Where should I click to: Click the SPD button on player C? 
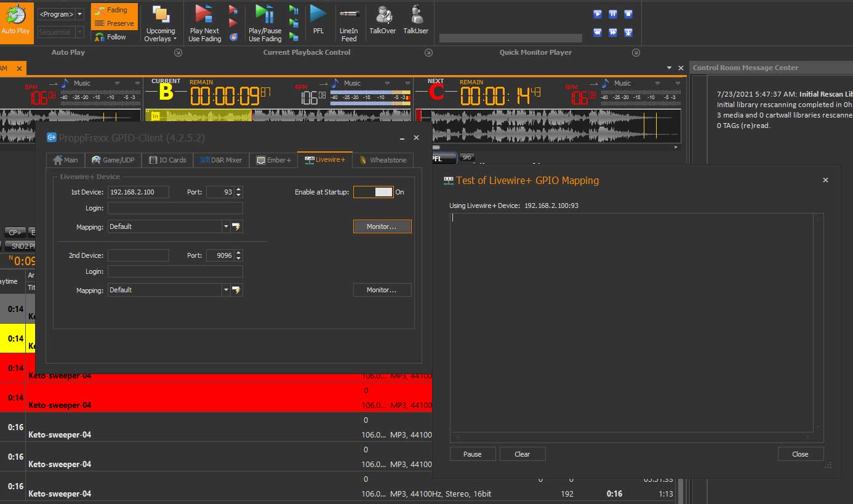pos(467,158)
